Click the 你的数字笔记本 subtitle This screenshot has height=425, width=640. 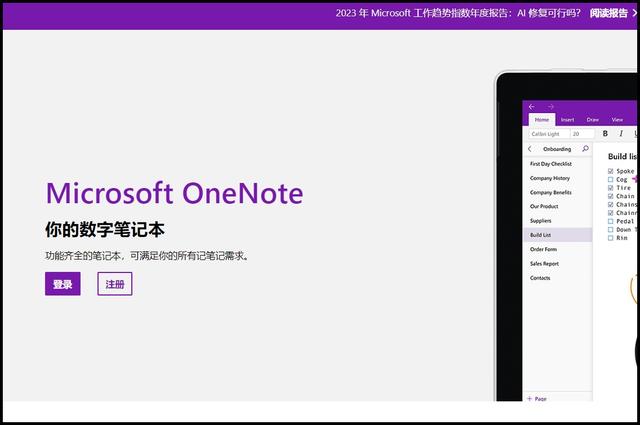click(x=105, y=229)
